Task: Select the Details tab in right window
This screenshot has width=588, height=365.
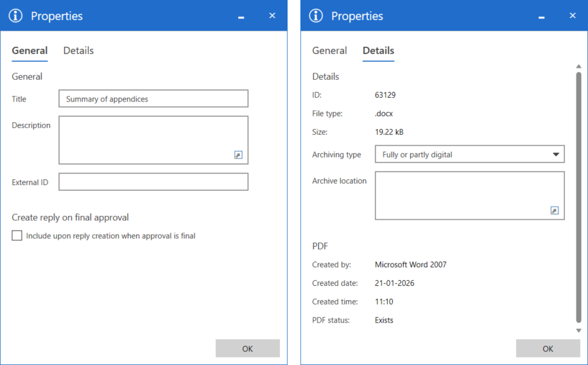Action: pyautogui.click(x=378, y=51)
